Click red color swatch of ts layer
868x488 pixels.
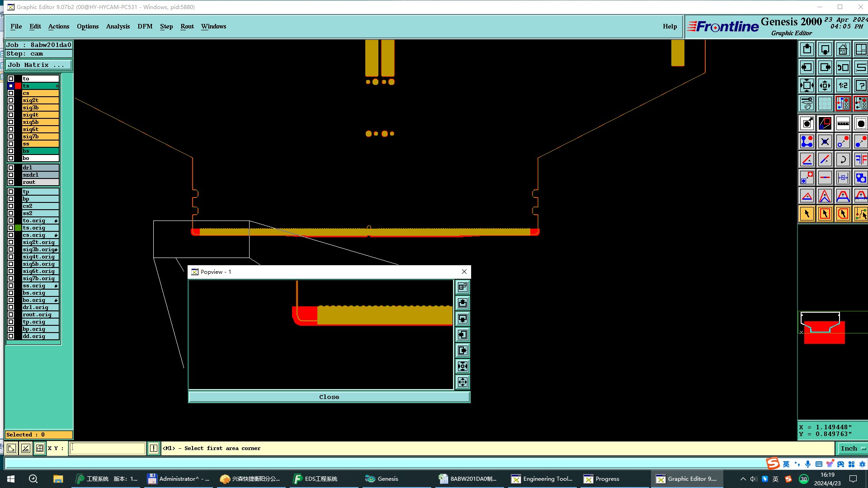(18, 86)
